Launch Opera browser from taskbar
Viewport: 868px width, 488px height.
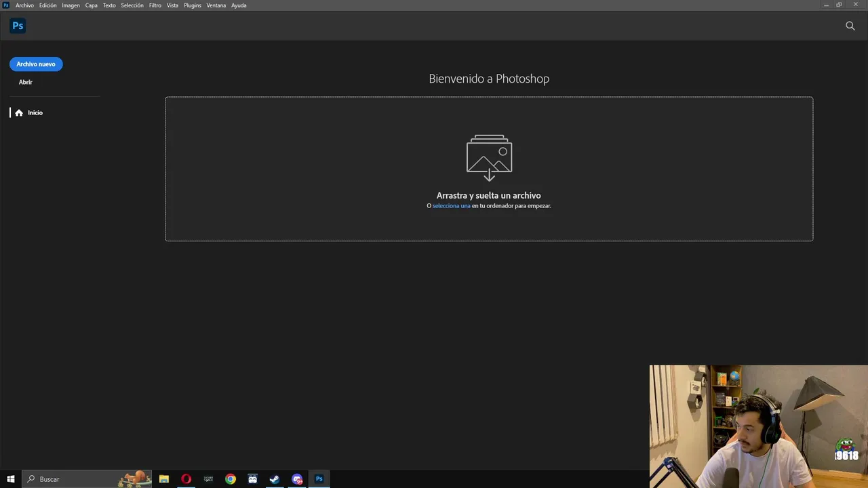click(x=186, y=479)
